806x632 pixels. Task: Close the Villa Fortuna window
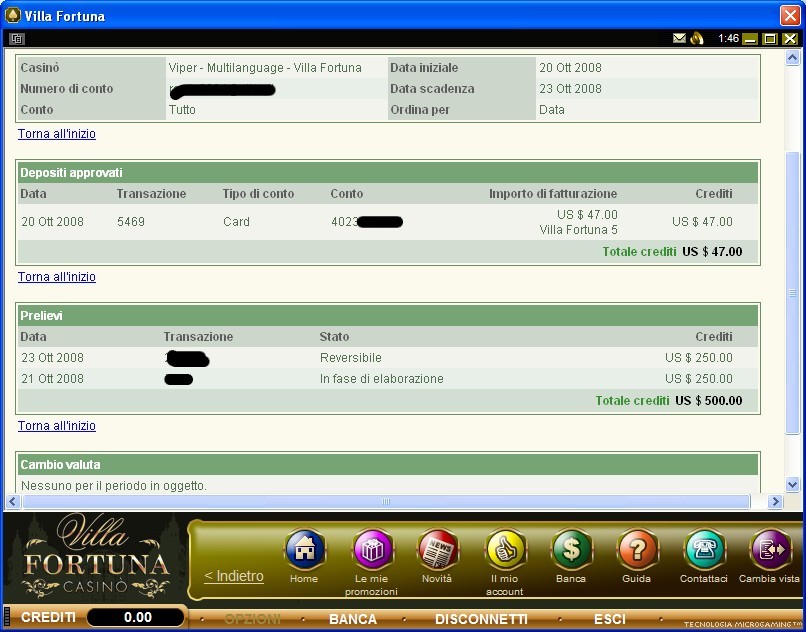tap(790, 15)
